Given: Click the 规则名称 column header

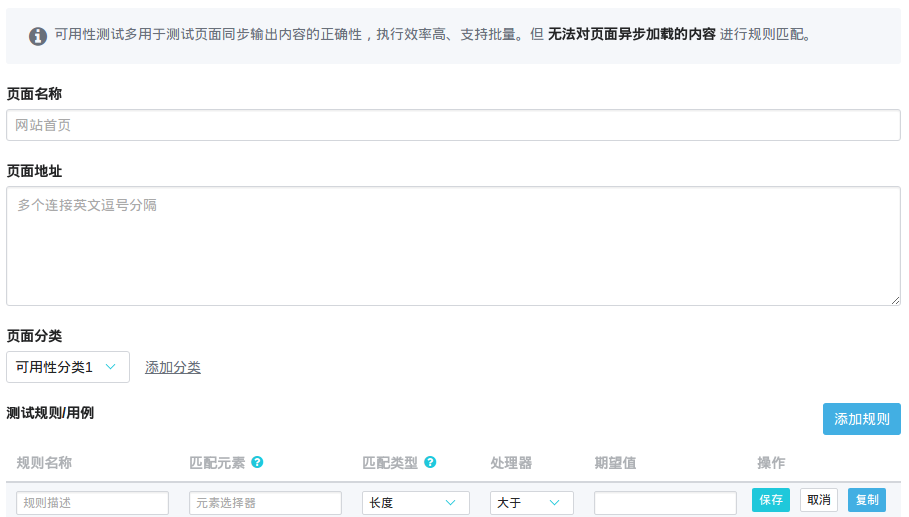Looking at the screenshot, I should tap(44, 463).
